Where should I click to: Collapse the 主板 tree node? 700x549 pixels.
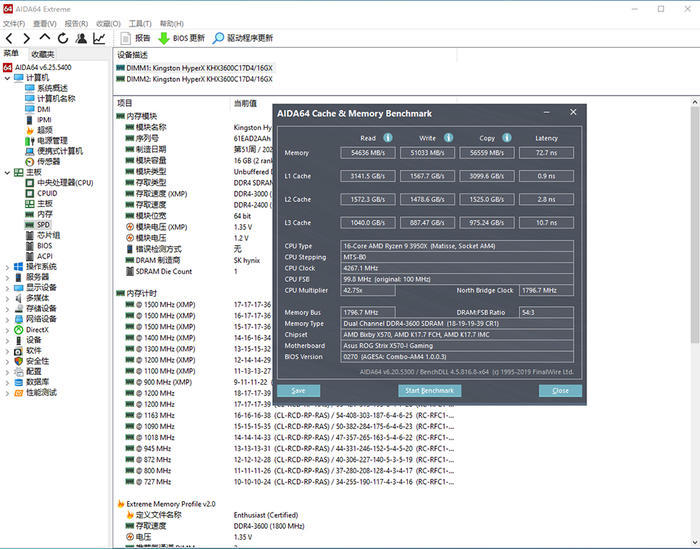[7, 172]
